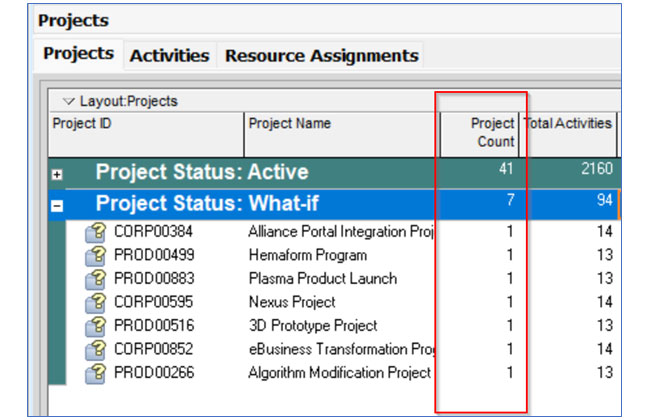This screenshot has width=650, height=420.
Task: Click the project icon next to PROD00499
Action: click(x=97, y=256)
